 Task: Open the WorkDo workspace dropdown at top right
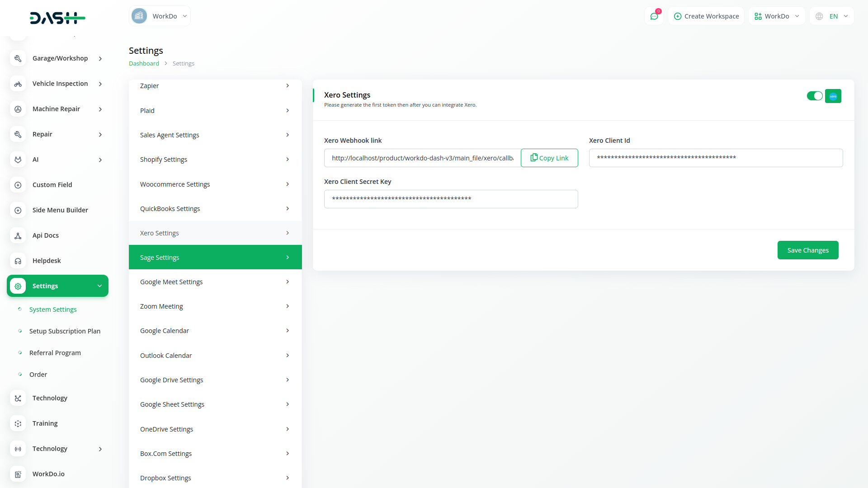pos(777,16)
